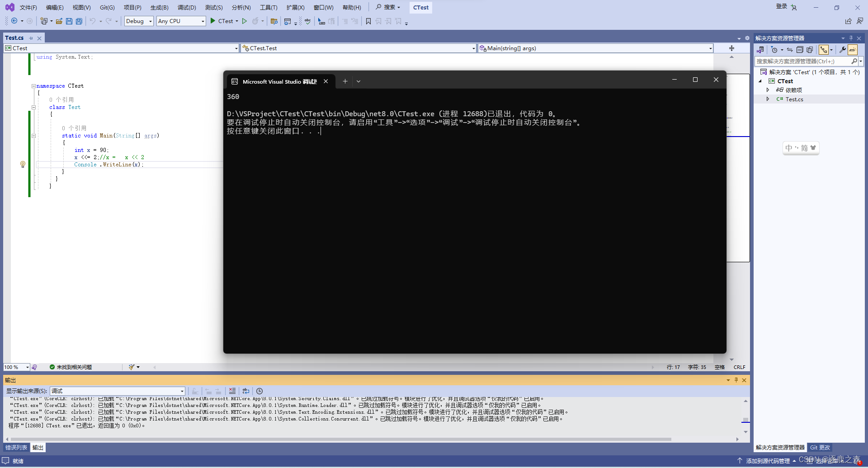Screen dimensions: 868x468
Task: Click the Clear All icon in the Output toolbar
Action: pos(232,391)
